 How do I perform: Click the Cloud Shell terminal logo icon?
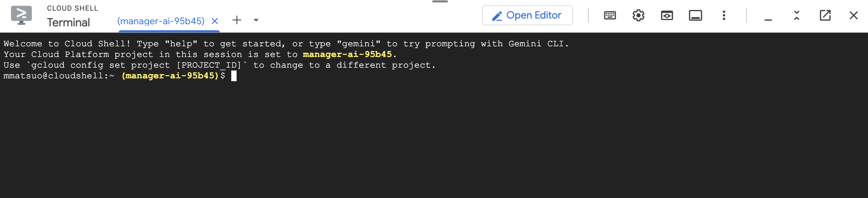pyautogui.click(x=21, y=15)
